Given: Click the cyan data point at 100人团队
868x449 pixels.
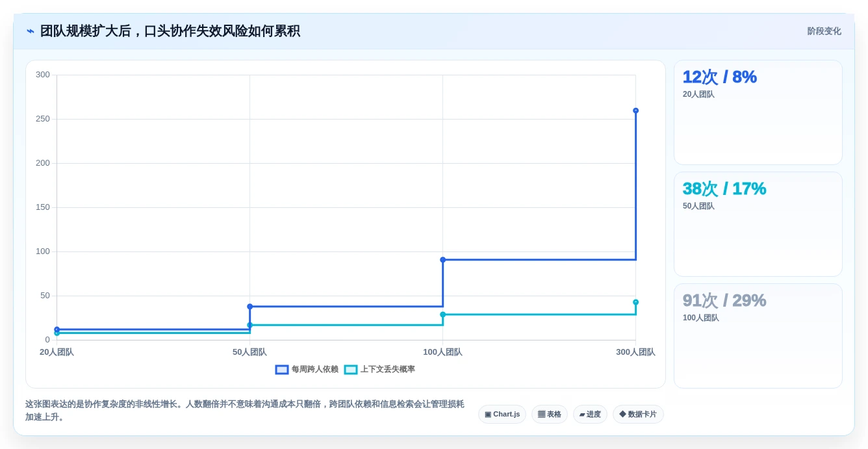Looking at the screenshot, I should click(442, 314).
